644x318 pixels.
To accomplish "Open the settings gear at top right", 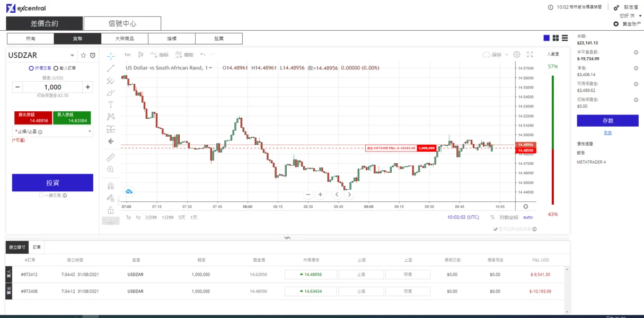I will [x=616, y=7].
